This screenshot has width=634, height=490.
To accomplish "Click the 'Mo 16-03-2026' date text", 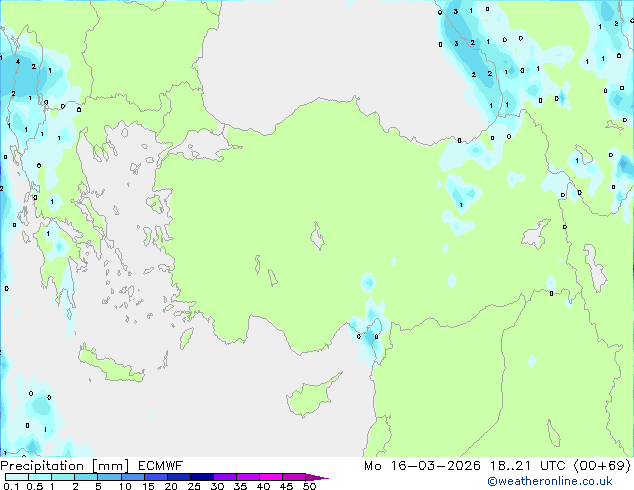I will click(422, 466).
